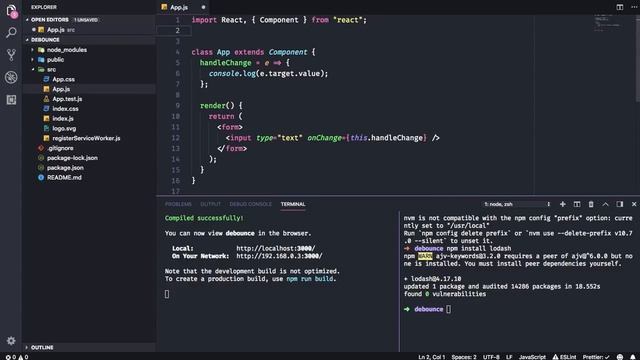Open package-lock.json file
This screenshot has height=360, width=640.
click(x=72, y=158)
